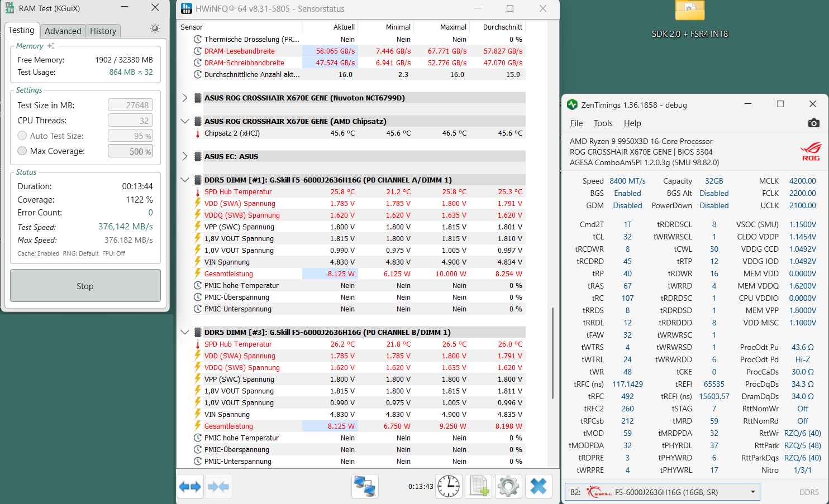Click the MCLK value 4200.00

pos(802,181)
